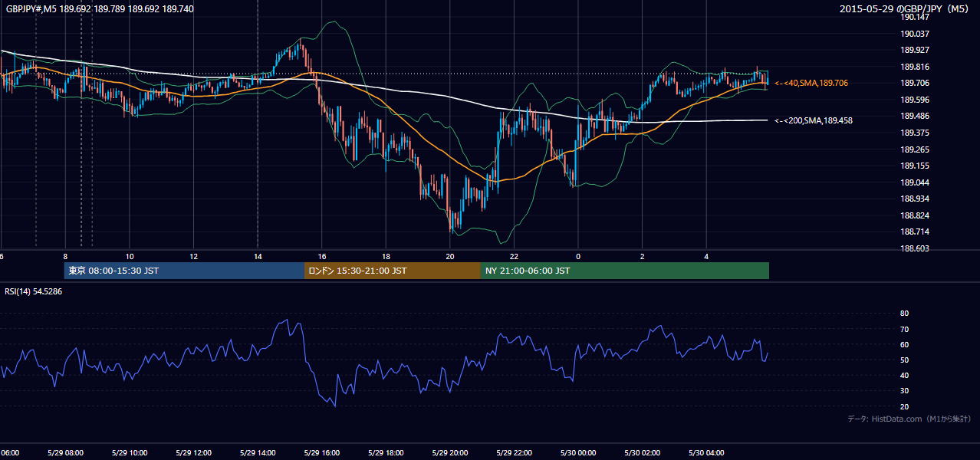Select the NY 21:00-06:00 JST session bar

(625, 271)
